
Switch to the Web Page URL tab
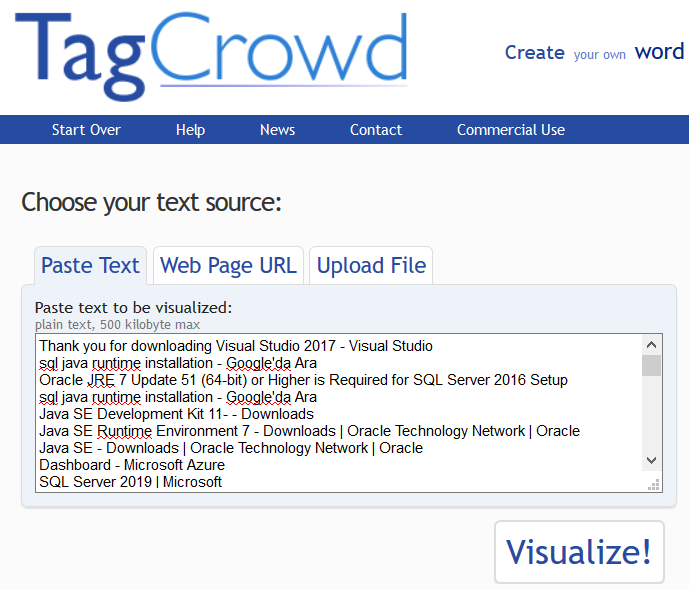(228, 265)
